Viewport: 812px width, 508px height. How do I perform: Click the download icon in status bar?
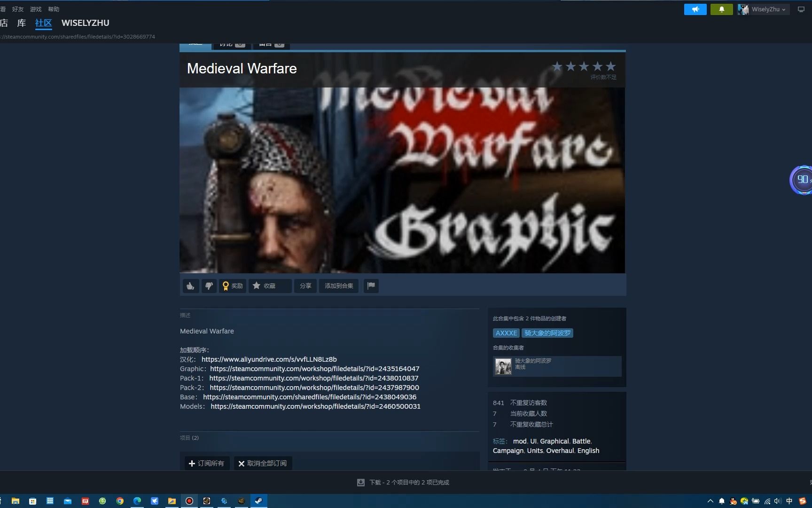[x=361, y=483]
